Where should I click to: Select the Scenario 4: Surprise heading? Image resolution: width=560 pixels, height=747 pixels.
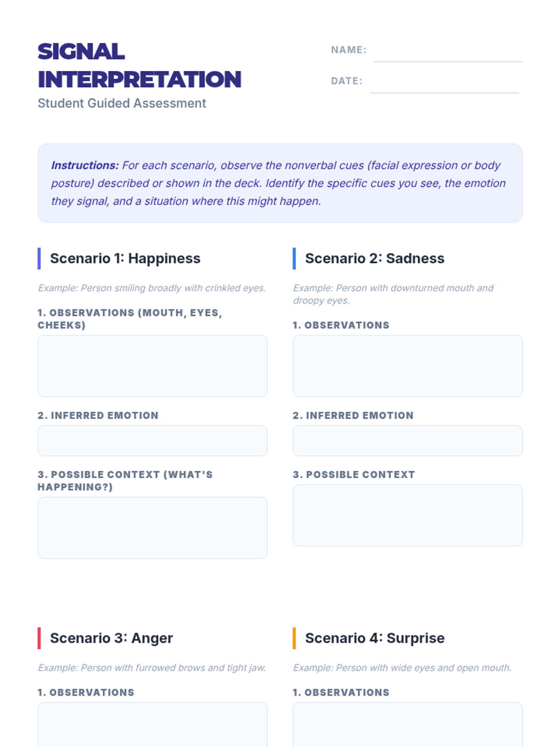click(375, 638)
